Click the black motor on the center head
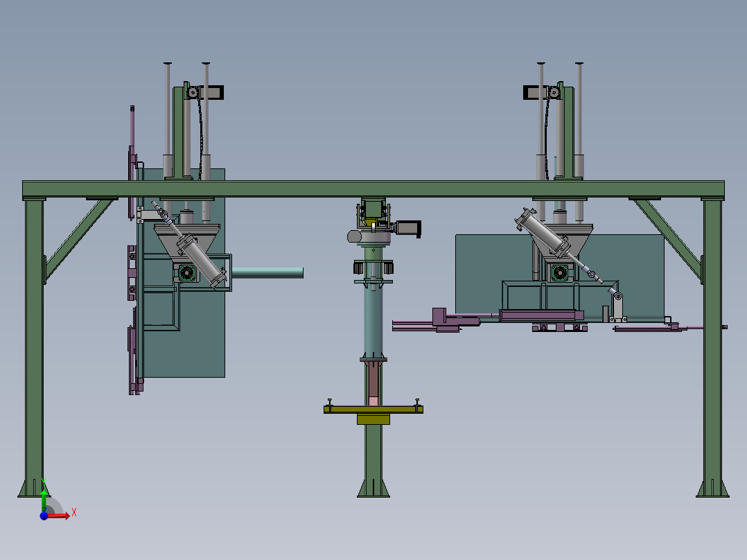This screenshot has height=560, width=747. (407, 227)
